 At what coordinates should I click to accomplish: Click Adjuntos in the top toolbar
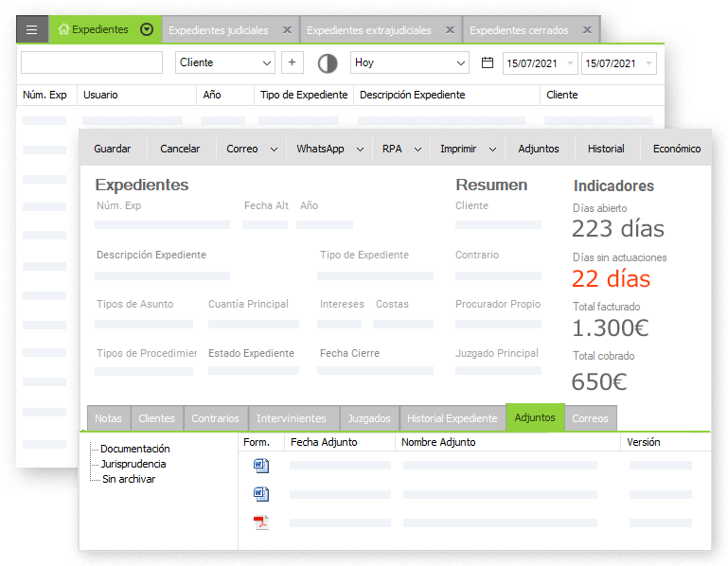click(539, 149)
